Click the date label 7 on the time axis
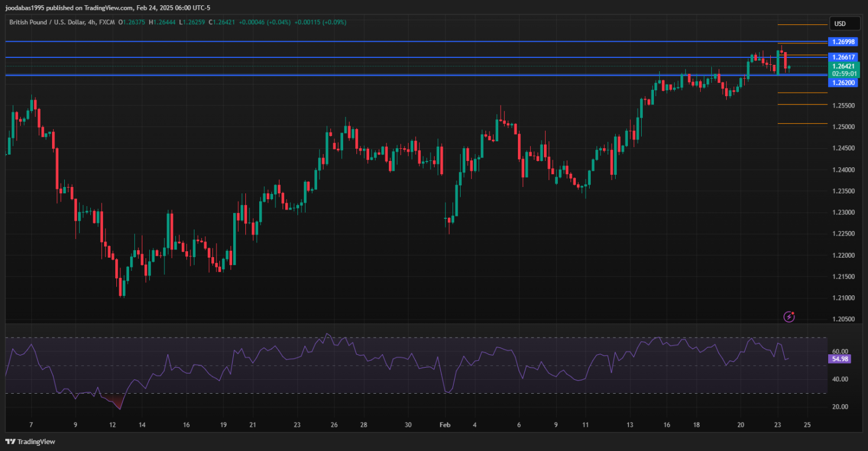This screenshot has height=451, width=868. (x=31, y=425)
